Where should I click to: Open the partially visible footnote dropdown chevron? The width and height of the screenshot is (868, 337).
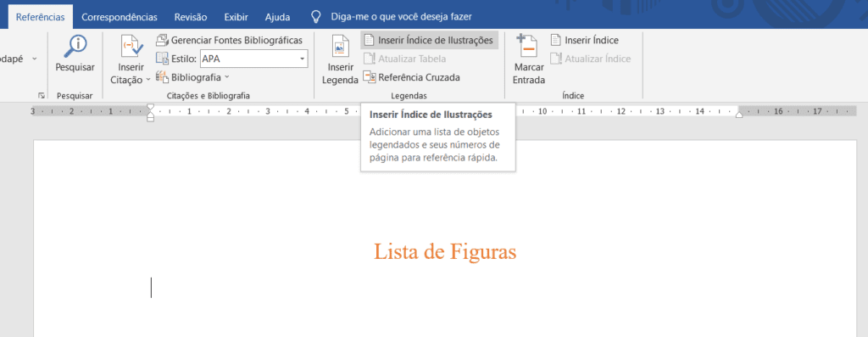tap(34, 59)
